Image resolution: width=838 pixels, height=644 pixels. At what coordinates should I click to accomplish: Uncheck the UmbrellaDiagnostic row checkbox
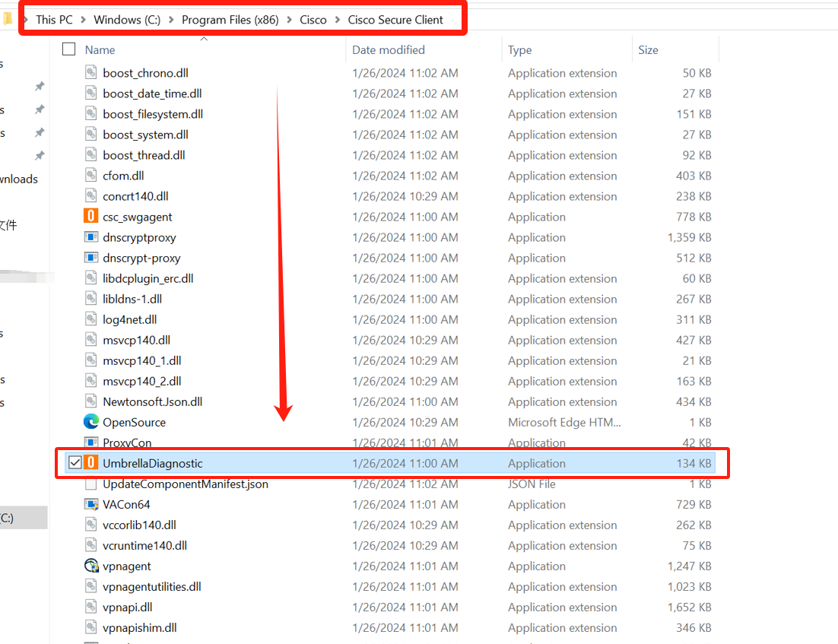(75, 463)
